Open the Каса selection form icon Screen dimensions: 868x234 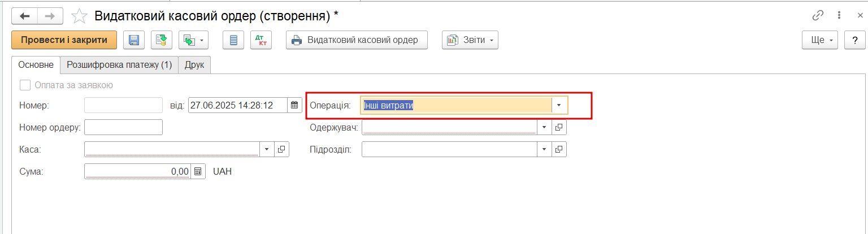pyautogui.click(x=282, y=149)
